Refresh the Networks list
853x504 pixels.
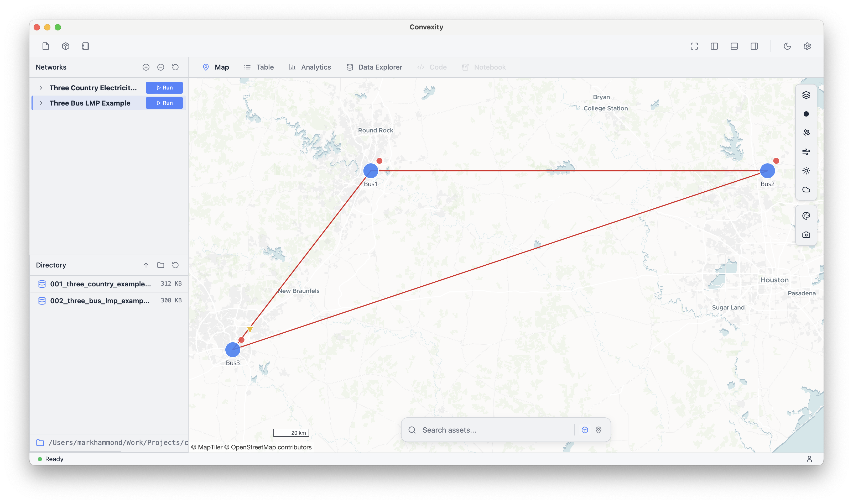[x=175, y=67]
